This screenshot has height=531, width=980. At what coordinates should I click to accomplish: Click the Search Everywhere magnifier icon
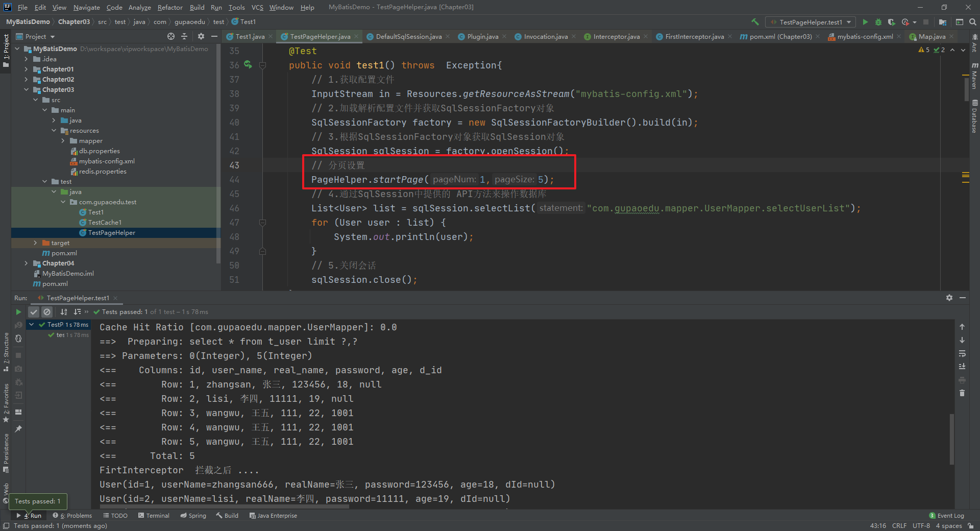tap(973, 22)
